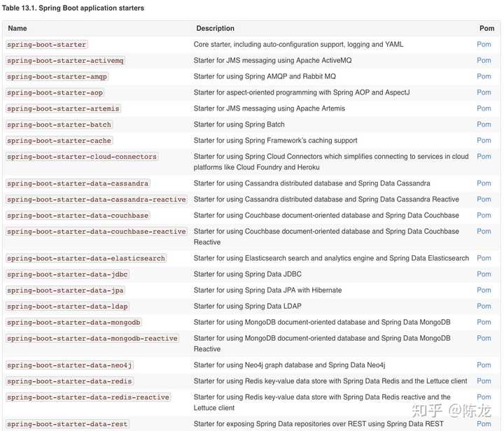Open the Pom link for spring-boot-starter-data-jdbc
This screenshot has width=504, height=431.
[x=484, y=274]
